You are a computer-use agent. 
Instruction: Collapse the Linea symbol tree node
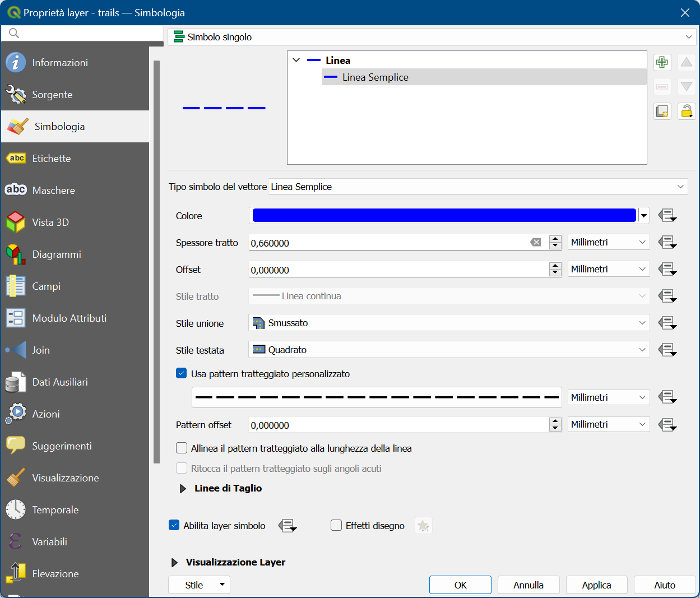click(296, 60)
